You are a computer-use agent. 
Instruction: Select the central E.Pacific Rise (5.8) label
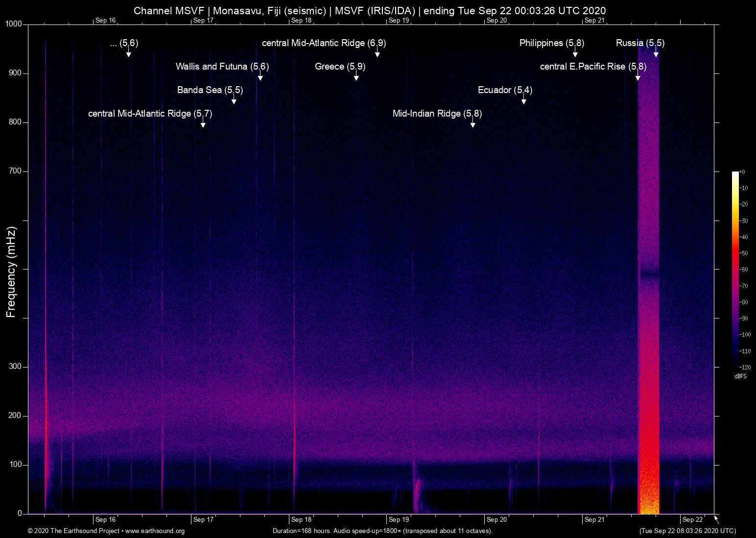point(592,67)
